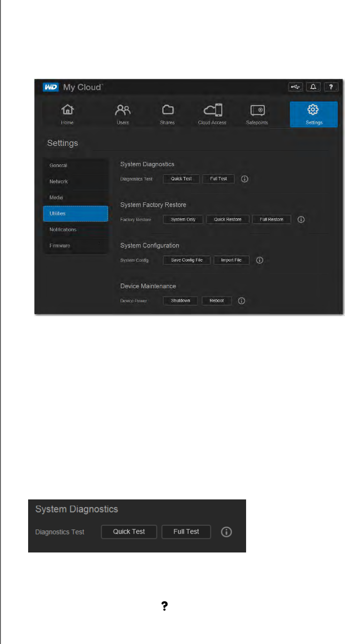Click Quick Test in enlarged diagnostics image

[129, 532]
